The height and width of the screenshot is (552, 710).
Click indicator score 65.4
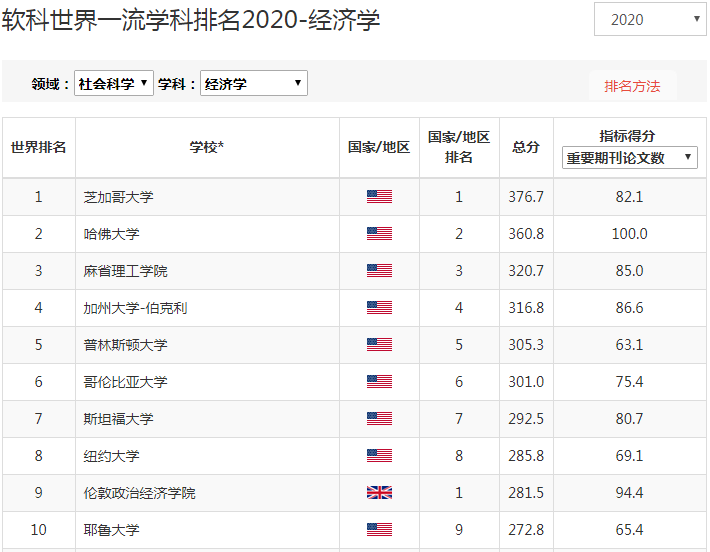pos(629,530)
